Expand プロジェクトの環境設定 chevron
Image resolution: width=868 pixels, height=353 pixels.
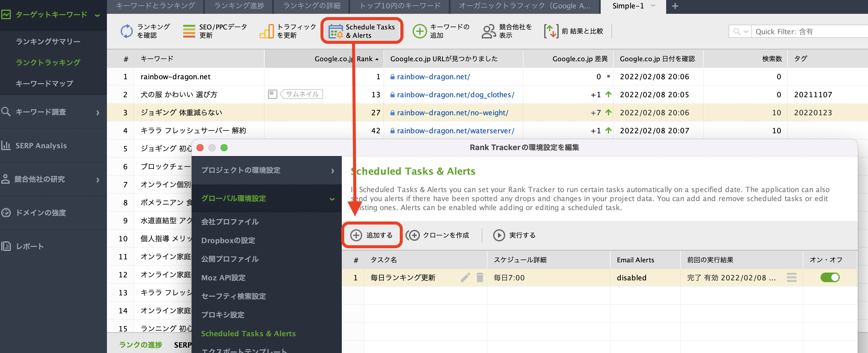pos(332,171)
